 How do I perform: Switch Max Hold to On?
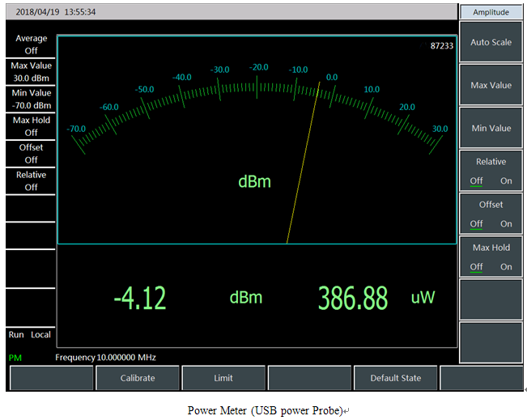506,266
